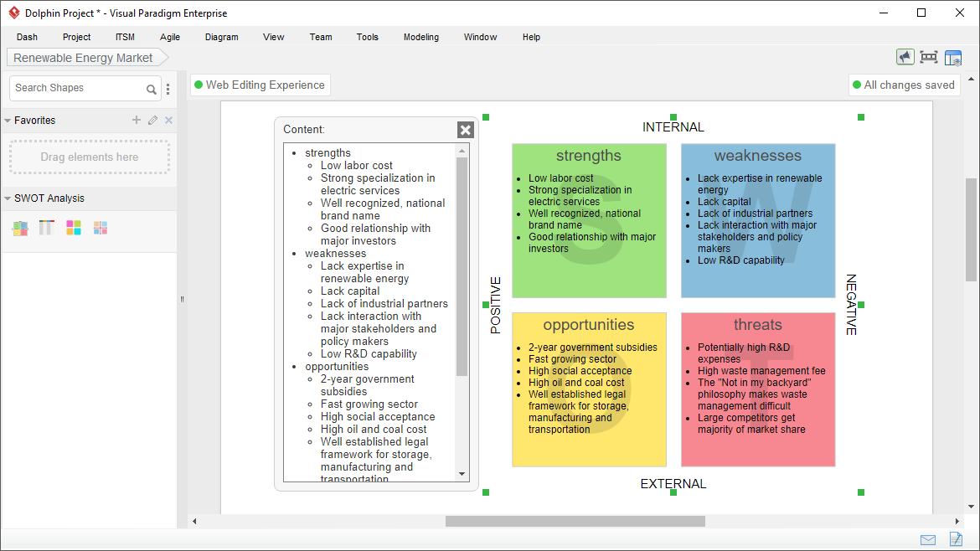Viewport: 980px width, 551px height.
Task: Open the Tools menu
Action: (x=368, y=37)
